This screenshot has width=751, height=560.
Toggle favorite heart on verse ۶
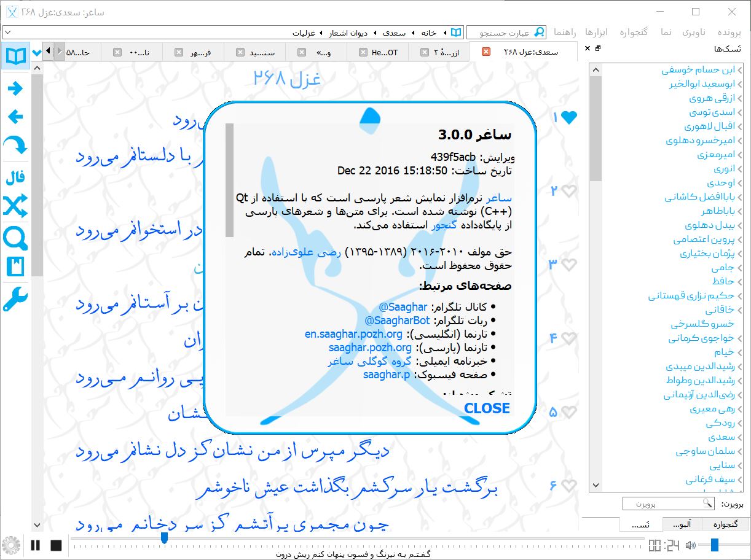pos(570,486)
